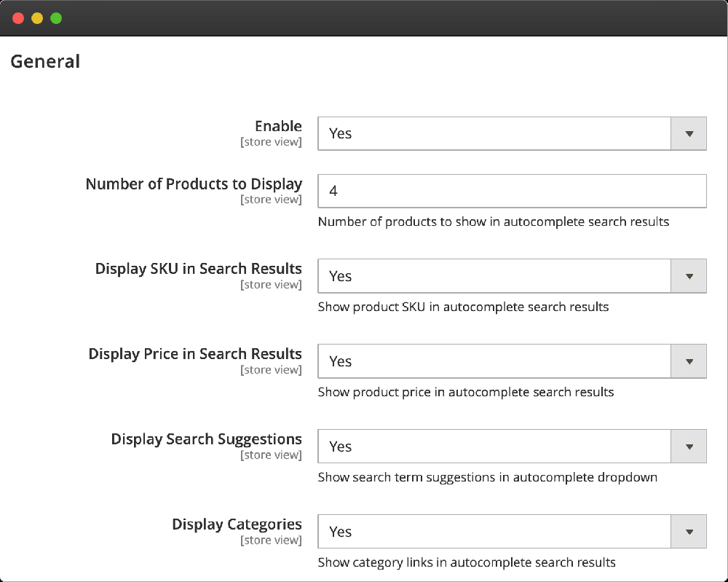Focus the Number of Products to Display field
The height and width of the screenshot is (582, 728).
coord(512,191)
